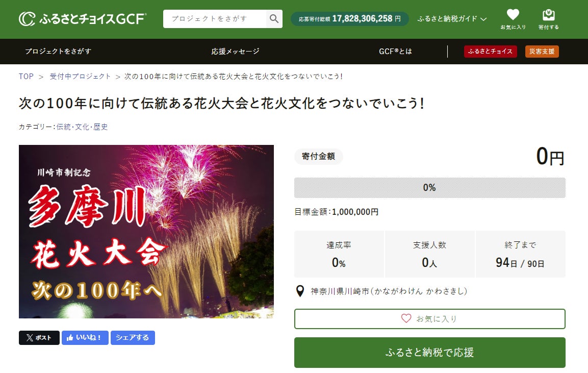Click the 支援人数 0人 box
Viewport: 588px width, 373px height.
(x=430, y=254)
